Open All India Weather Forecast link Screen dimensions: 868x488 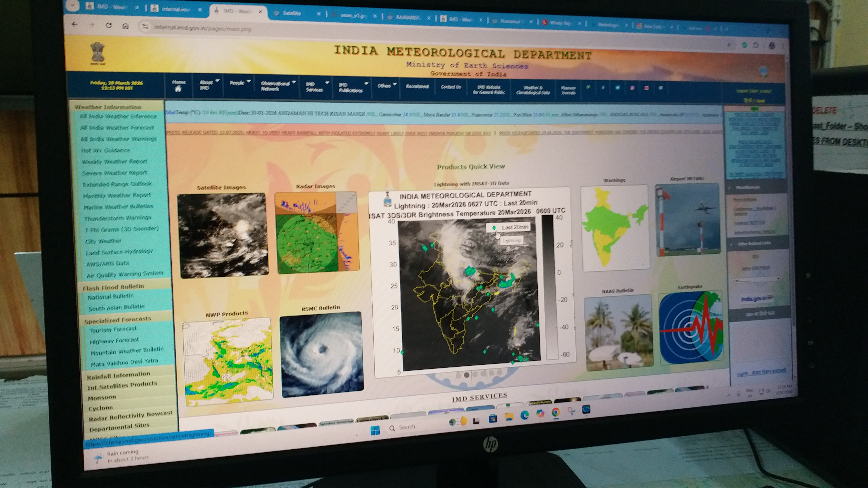click(117, 128)
